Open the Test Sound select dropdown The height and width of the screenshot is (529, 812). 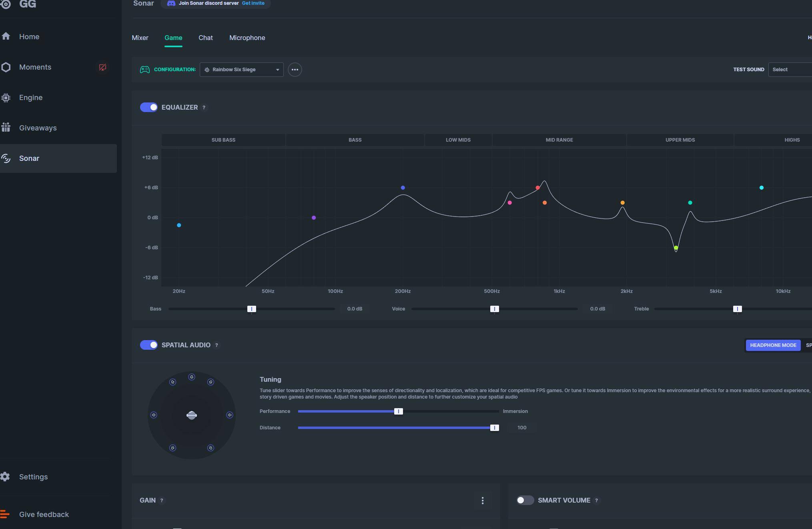790,70
